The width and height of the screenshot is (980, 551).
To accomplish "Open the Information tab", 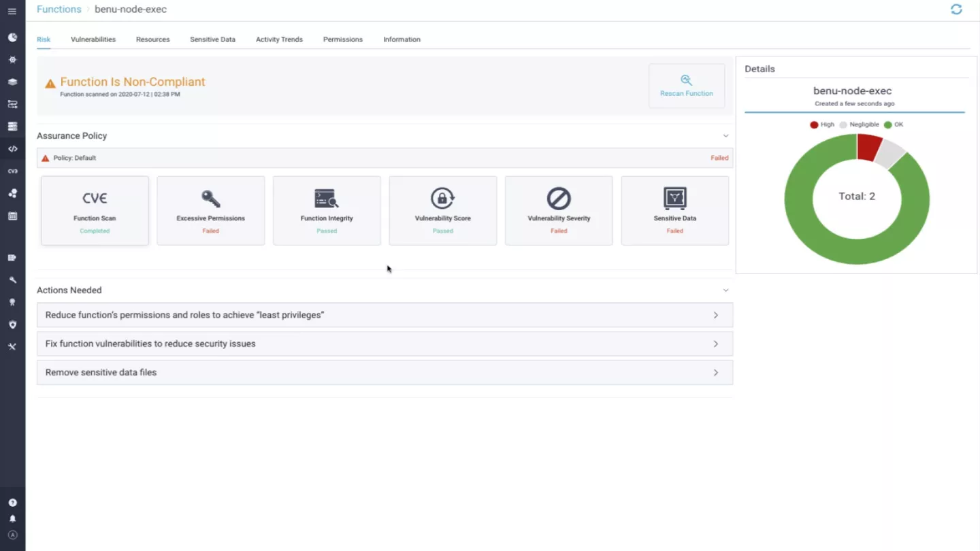I will click(x=402, y=39).
